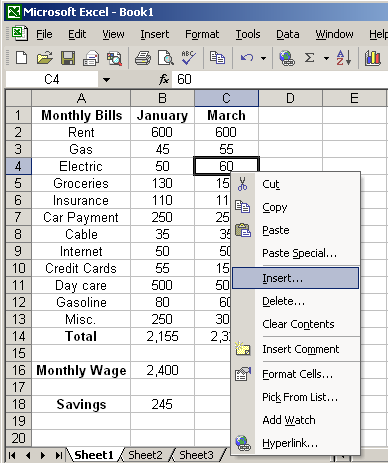Click the Copy icon in the toolbar
This screenshot has width=388, height=463.
[x=217, y=58]
